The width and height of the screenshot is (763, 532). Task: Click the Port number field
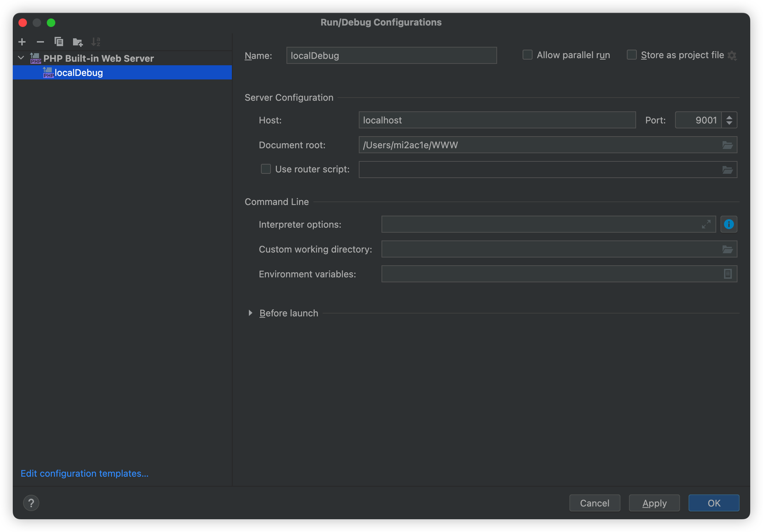[698, 120]
